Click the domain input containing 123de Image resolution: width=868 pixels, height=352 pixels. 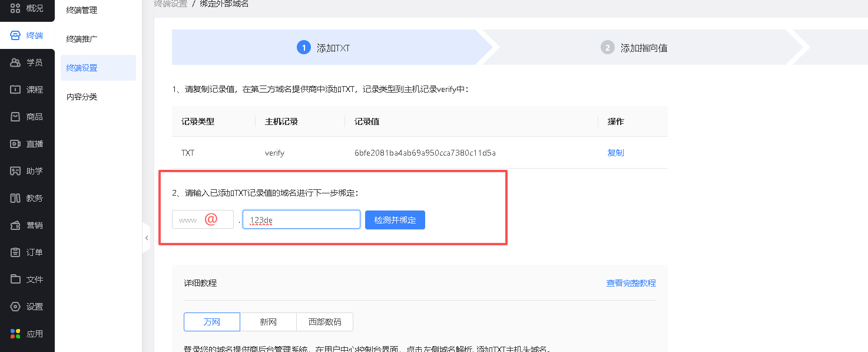[x=302, y=219]
